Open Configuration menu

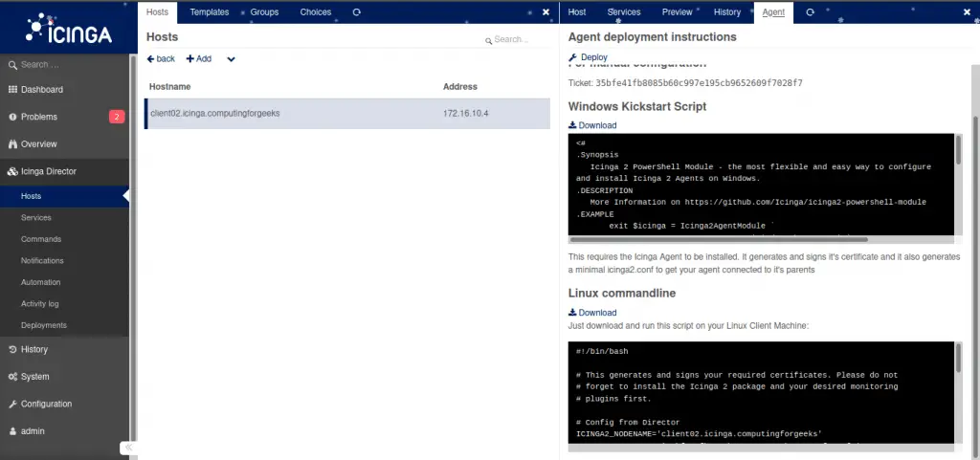(x=46, y=404)
